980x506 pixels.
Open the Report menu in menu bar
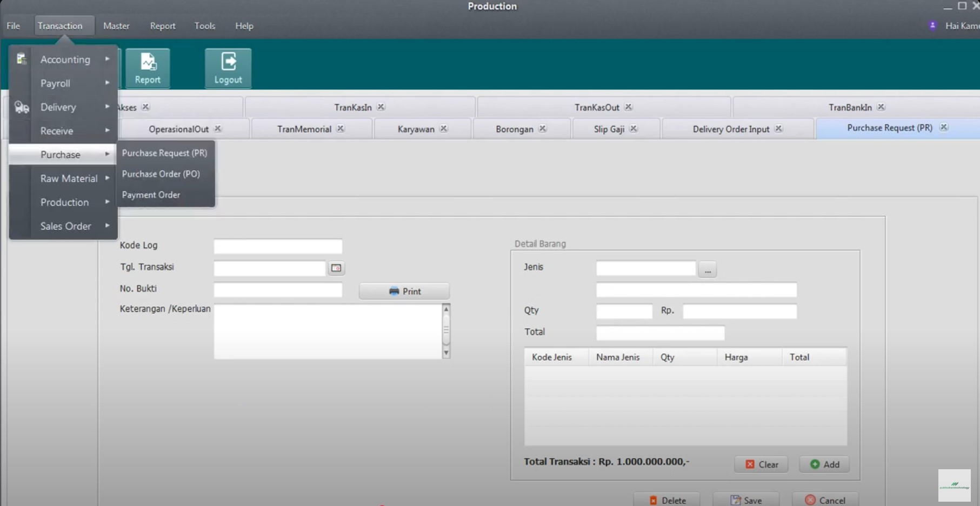point(163,26)
